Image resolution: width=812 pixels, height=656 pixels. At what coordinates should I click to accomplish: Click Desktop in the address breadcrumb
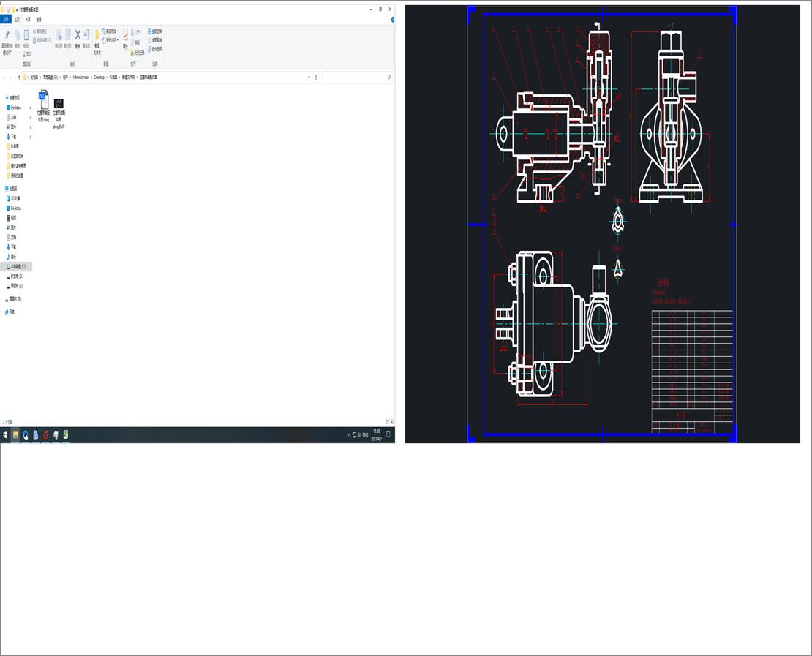click(99, 77)
